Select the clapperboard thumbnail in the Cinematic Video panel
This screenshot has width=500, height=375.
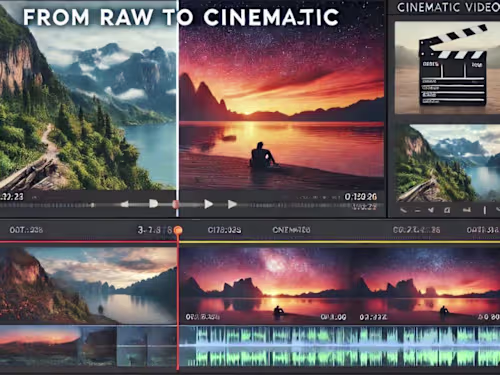click(447, 68)
